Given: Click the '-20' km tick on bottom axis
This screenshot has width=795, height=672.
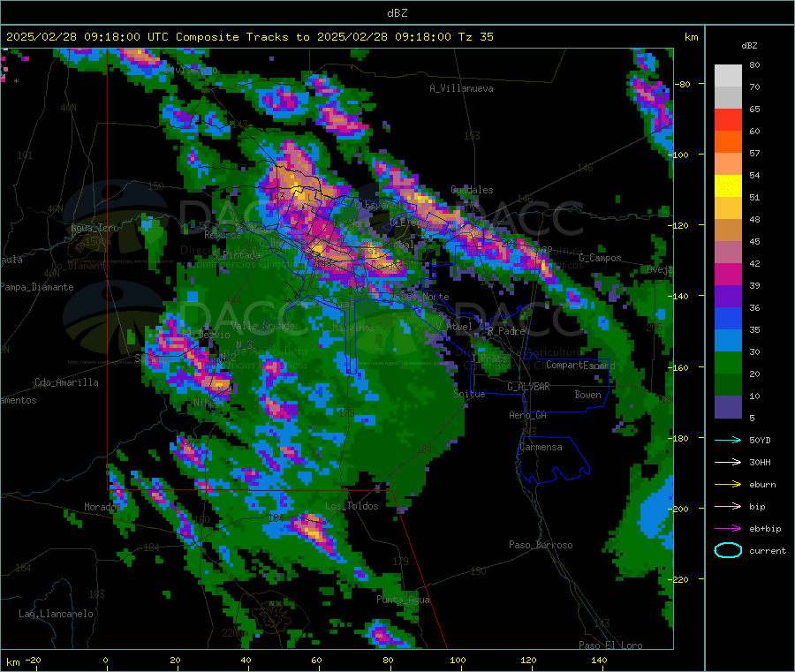Looking at the screenshot, I should [x=33, y=661].
